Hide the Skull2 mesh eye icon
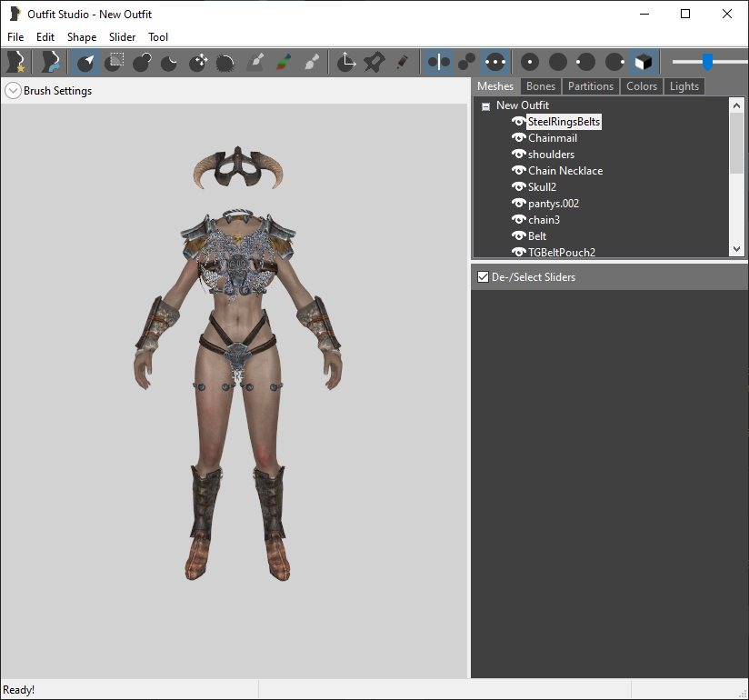The width and height of the screenshot is (749, 700). point(518,186)
